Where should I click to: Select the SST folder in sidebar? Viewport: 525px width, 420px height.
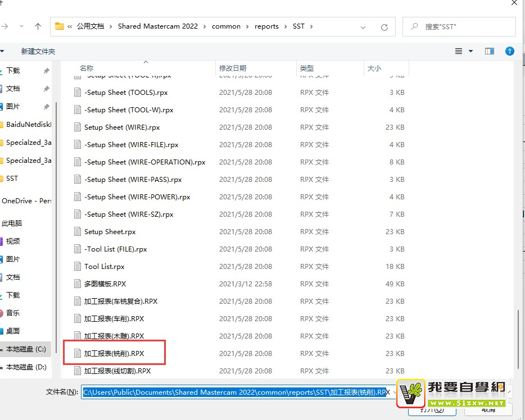(12, 178)
